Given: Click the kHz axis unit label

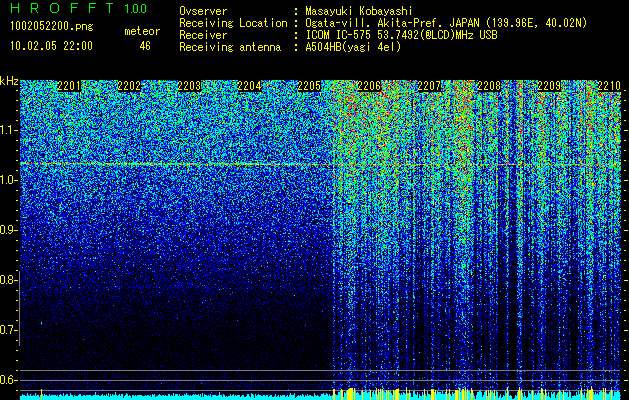Looking at the screenshot, I should 9,81.
